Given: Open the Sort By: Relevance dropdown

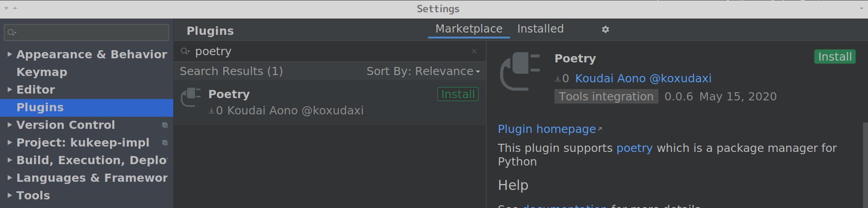Looking at the screenshot, I should [423, 71].
